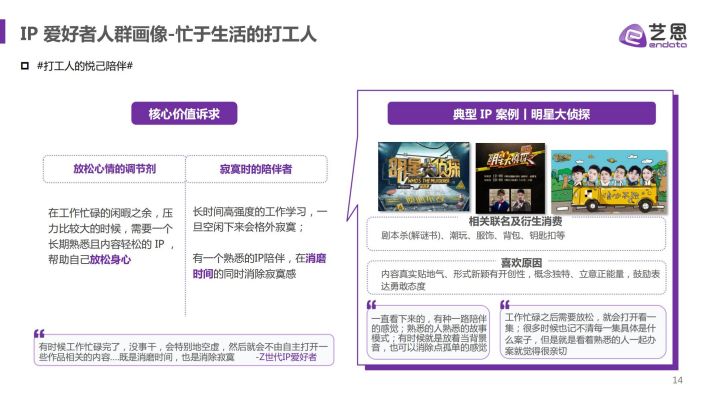Select the 放松心情的调节剂 tab box
The image size is (710, 399).
tap(115, 169)
